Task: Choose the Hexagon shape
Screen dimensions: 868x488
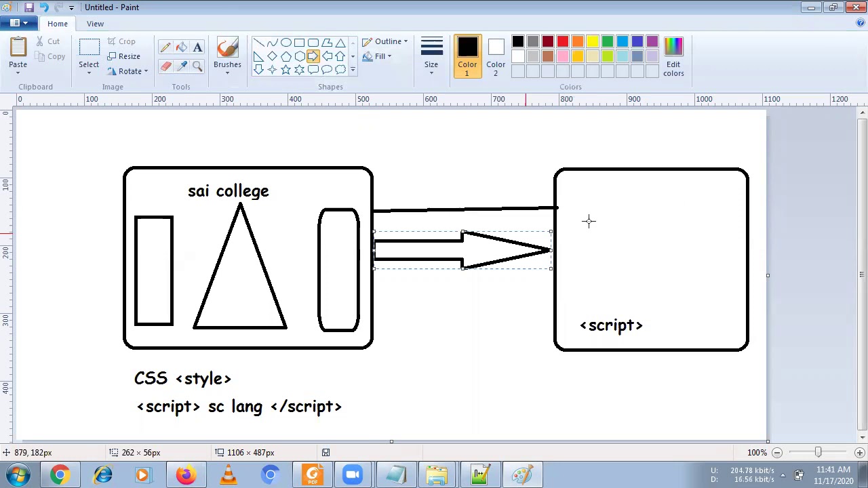Action: (299, 56)
